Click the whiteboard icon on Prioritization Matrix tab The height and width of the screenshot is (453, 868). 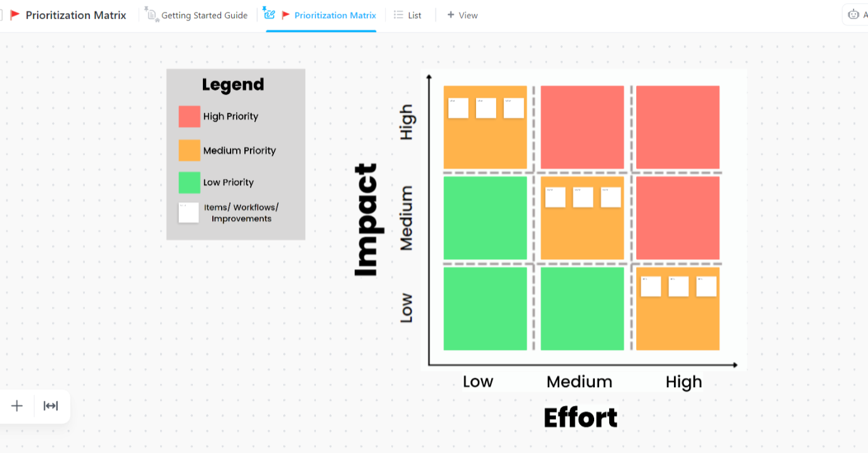(x=269, y=13)
